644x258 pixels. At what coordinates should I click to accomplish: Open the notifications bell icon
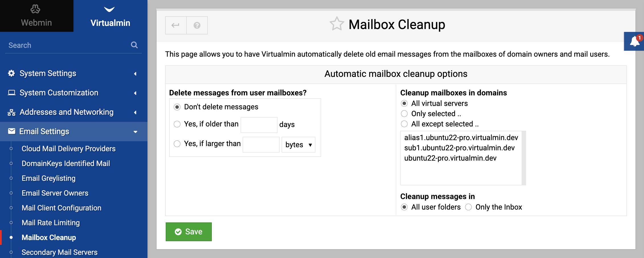pos(635,42)
